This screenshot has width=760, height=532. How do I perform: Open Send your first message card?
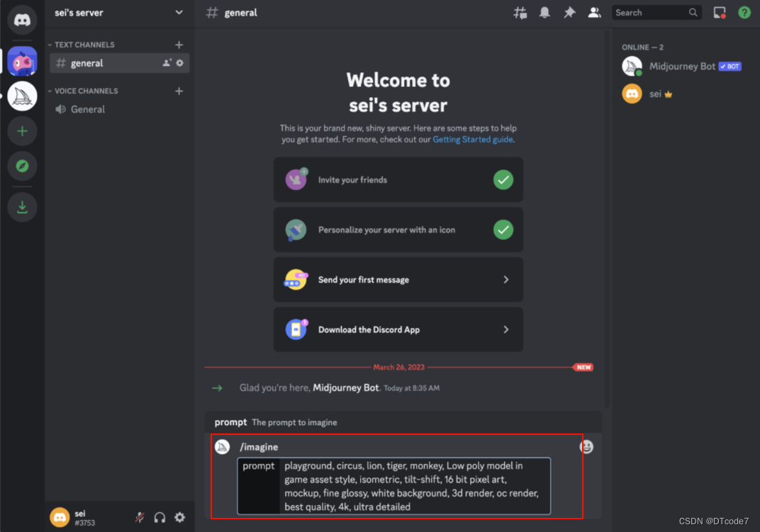click(398, 280)
